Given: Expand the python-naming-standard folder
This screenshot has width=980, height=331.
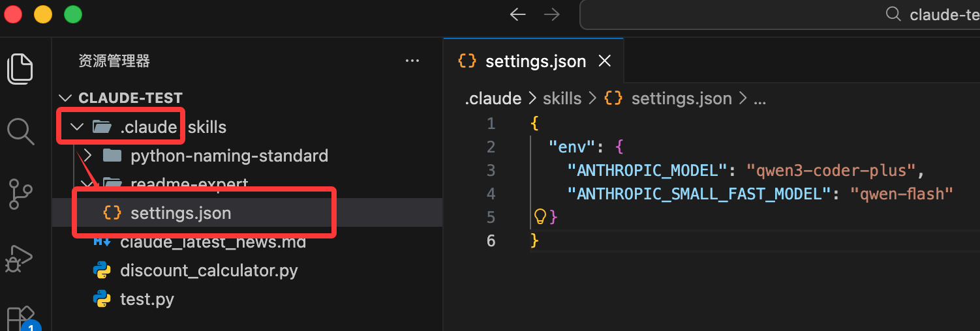Looking at the screenshot, I should click(89, 156).
